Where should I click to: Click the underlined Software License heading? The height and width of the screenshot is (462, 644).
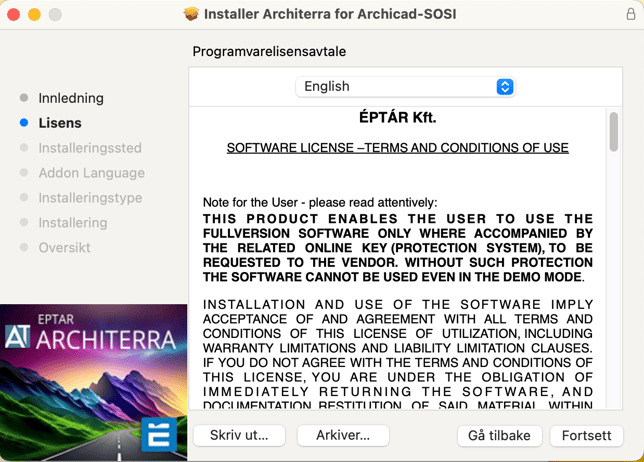pyautogui.click(x=397, y=148)
